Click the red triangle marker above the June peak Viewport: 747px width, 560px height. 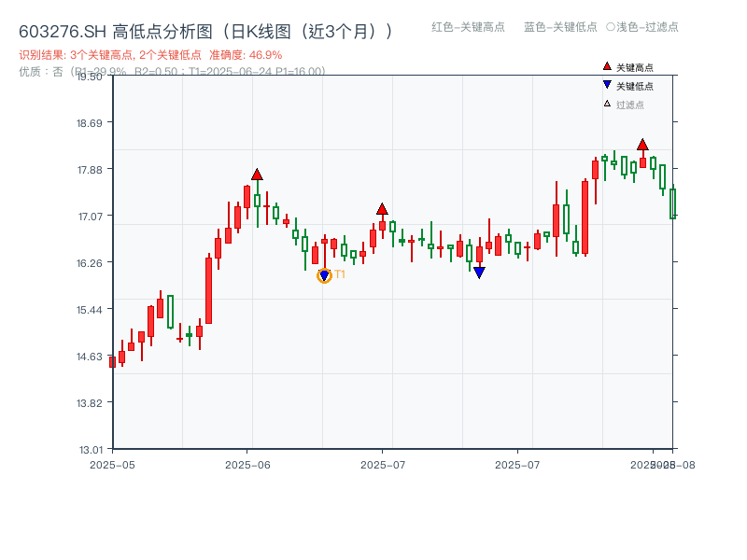point(257,173)
